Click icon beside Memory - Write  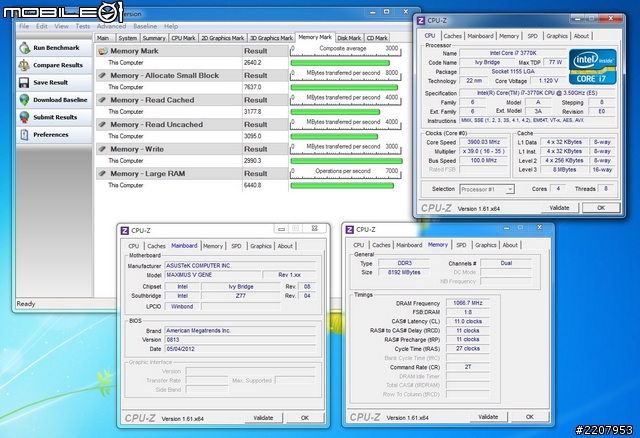[103, 149]
